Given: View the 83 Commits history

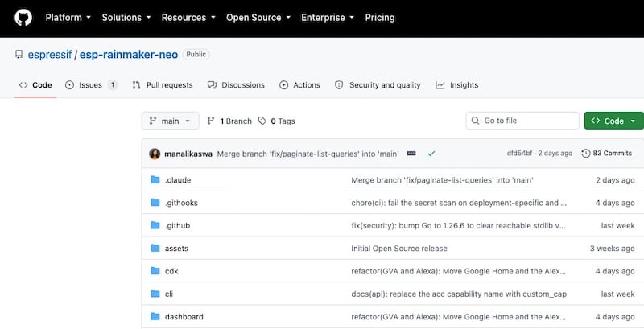Looking at the screenshot, I should click(607, 154).
